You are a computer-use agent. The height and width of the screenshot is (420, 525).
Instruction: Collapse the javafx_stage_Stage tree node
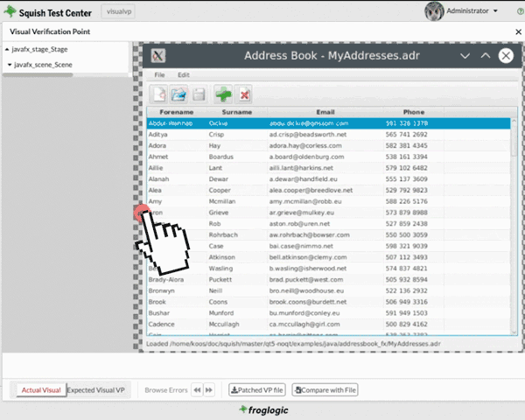9,51
